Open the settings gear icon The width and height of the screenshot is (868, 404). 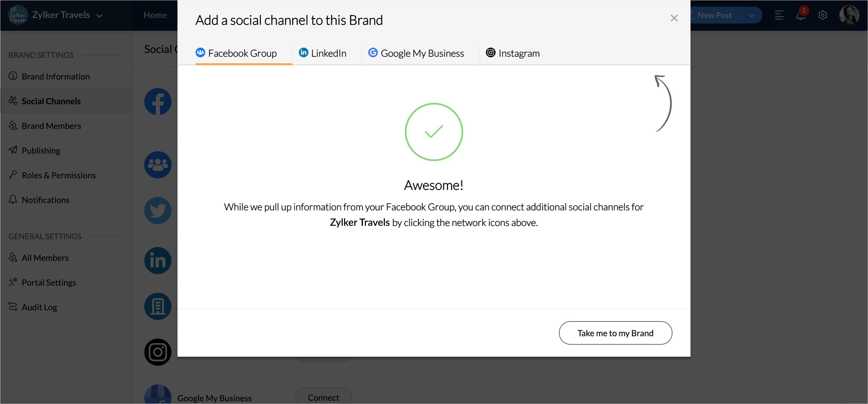pyautogui.click(x=822, y=15)
